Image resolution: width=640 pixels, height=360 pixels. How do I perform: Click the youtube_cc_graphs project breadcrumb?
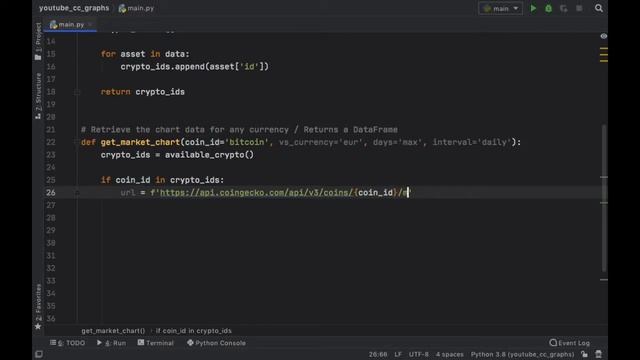74,8
